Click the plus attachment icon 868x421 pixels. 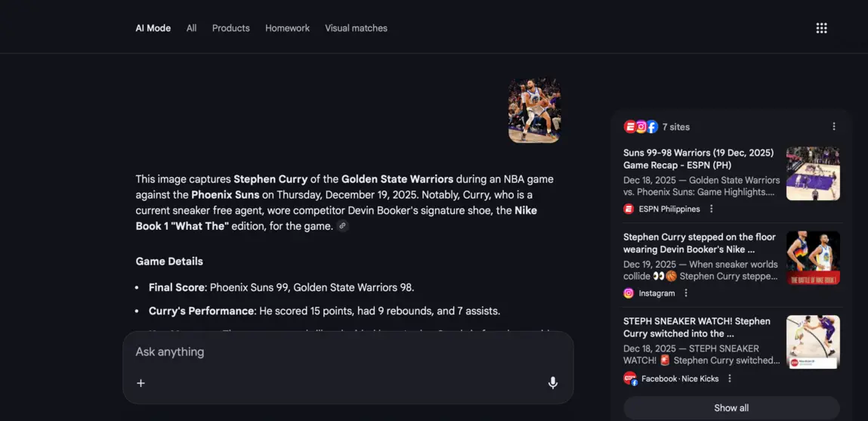(141, 383)
